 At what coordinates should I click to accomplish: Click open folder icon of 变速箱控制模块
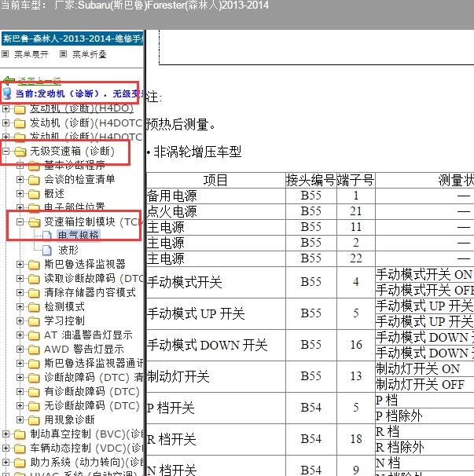(x=34, y=222)
